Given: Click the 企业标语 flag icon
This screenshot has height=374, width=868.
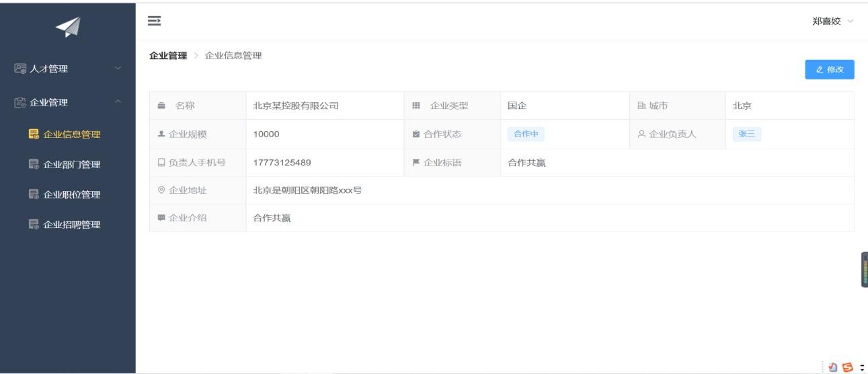Looking at the screenshot, I should [x=416, y=162].
